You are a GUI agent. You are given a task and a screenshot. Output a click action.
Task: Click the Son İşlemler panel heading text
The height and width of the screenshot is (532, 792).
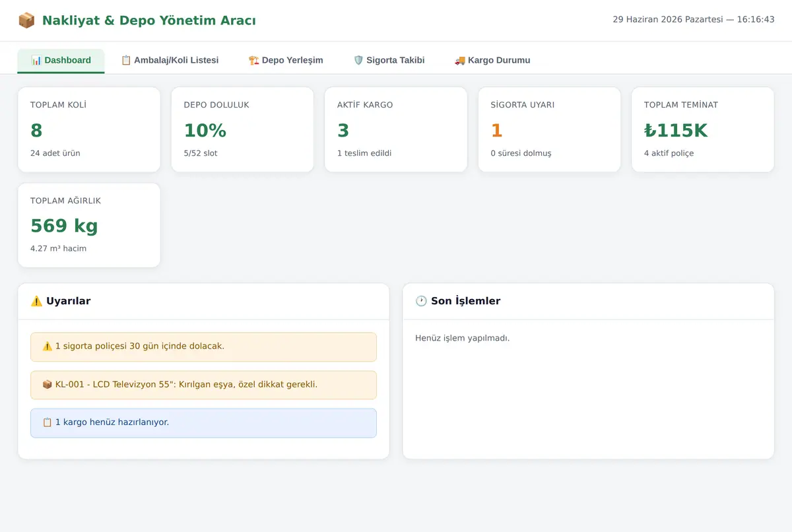466,301
